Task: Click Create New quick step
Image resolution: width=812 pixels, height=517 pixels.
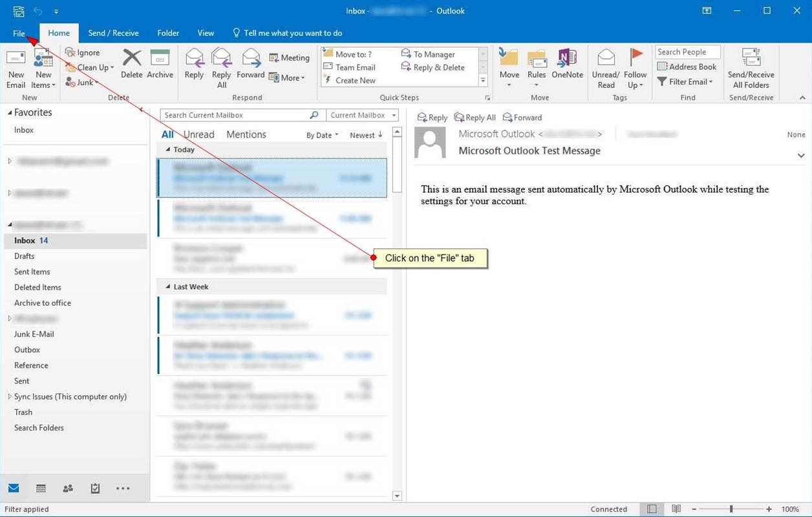Action: (x=349, y=80)
